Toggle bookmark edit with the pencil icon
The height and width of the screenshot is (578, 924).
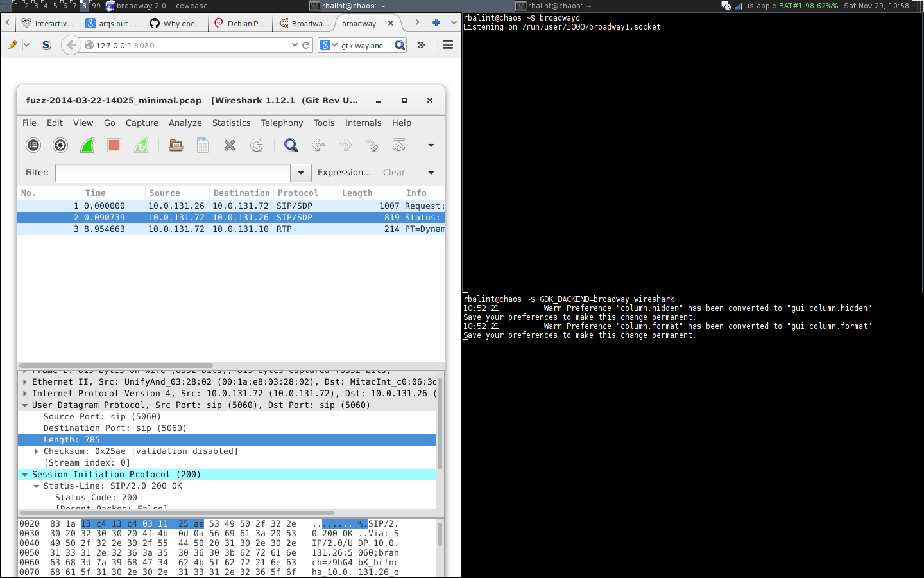(12, 45)
